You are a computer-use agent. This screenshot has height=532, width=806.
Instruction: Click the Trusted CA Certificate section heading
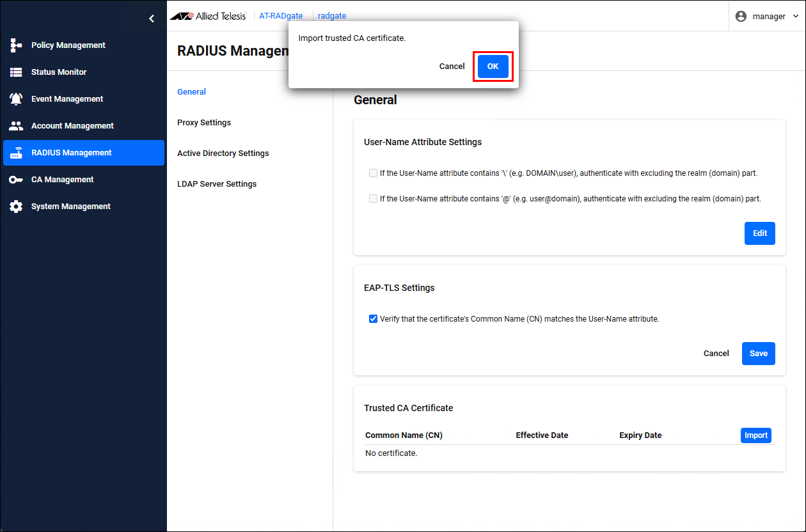click(408, 408)
